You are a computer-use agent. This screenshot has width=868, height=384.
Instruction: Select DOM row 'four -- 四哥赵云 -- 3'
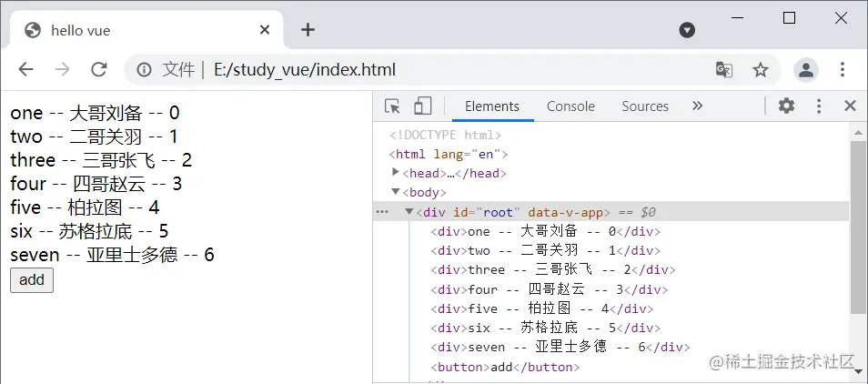550,289
